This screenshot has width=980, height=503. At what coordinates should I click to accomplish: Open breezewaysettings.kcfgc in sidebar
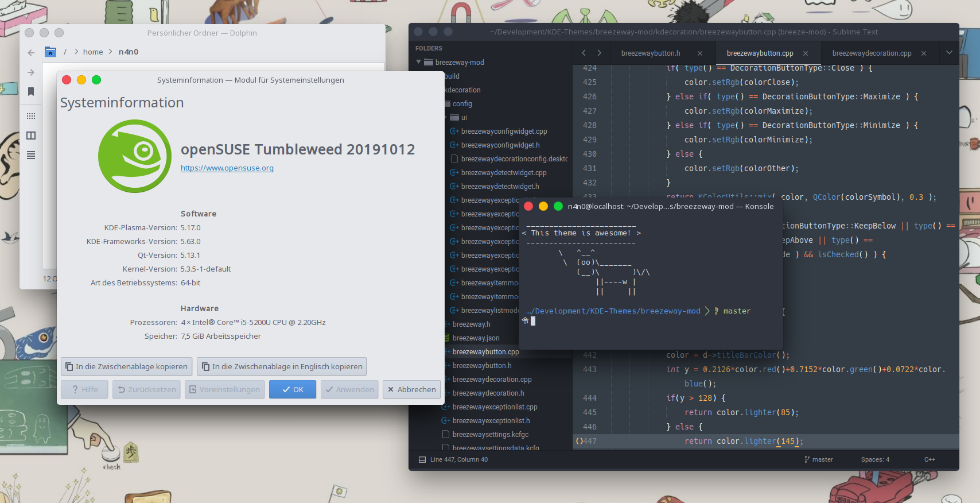490,435
